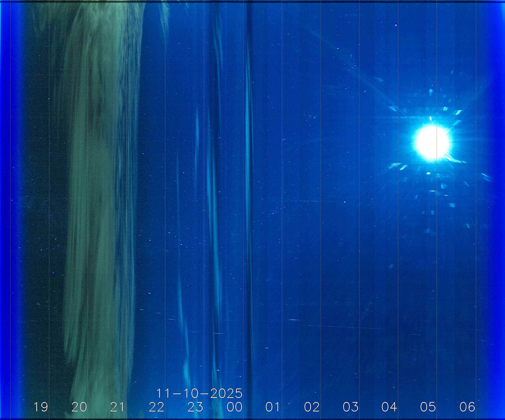Click the 00 midnight hour label

tap(234, 407)
